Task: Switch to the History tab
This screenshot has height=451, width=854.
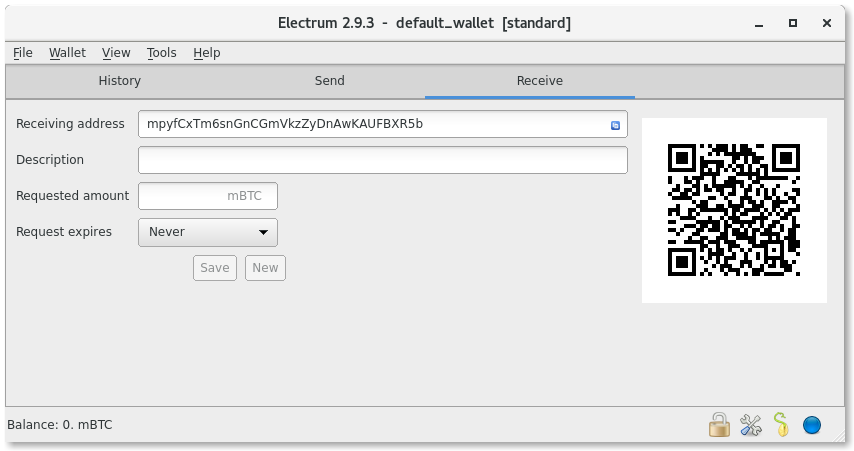Action: tap(119, 81)
